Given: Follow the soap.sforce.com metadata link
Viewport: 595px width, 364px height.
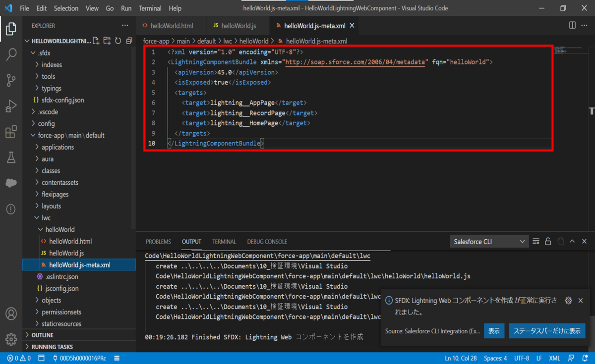Looking at the screenshot, I should (356, 62).
